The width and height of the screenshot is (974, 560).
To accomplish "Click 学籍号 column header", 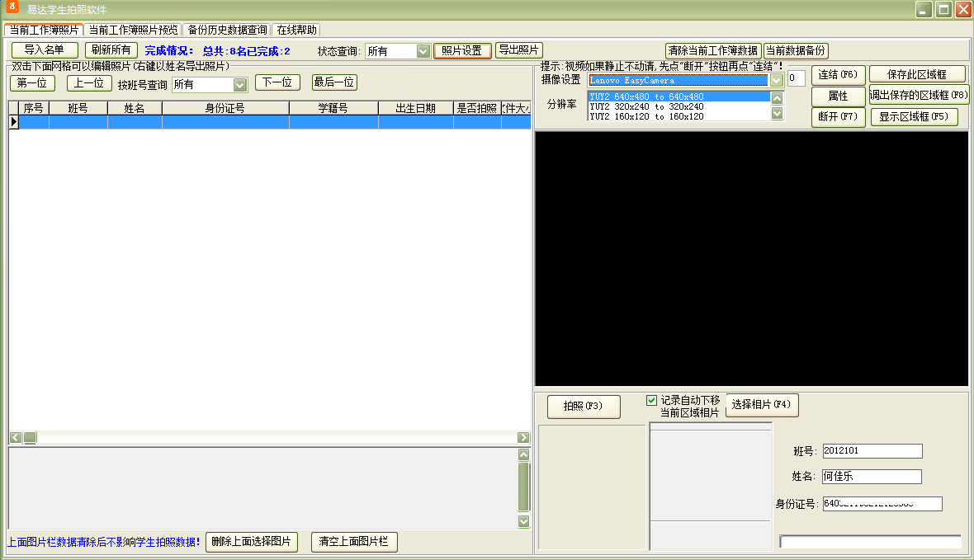I will coord(333,108).
